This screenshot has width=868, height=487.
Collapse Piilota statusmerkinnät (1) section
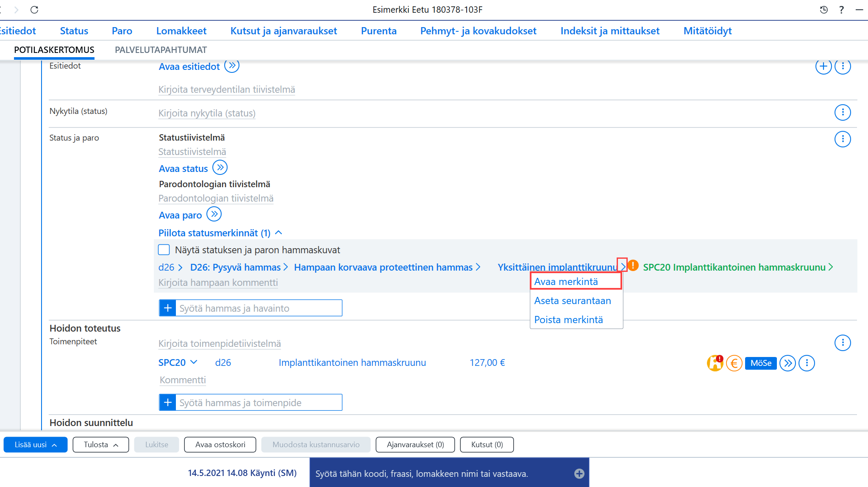point(220,233)
